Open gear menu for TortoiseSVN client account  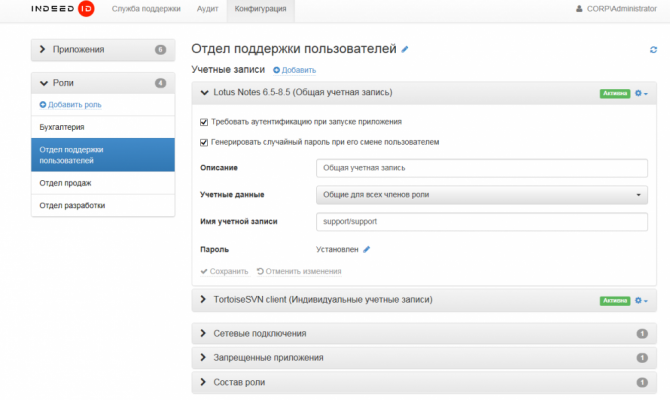point(641,301)
